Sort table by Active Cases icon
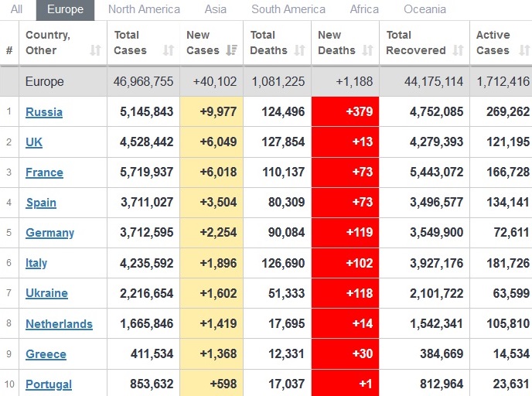This screenshot has height=396, width=532. (x=524, y=51)
